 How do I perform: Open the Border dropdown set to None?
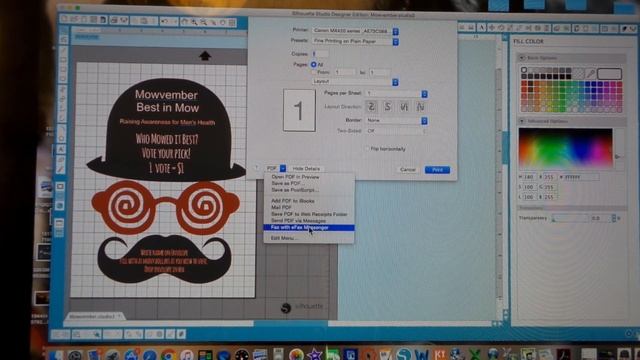coord(396,120)
